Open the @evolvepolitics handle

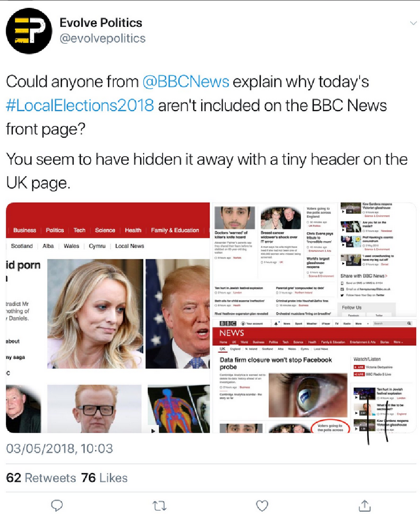pos(103,39)
